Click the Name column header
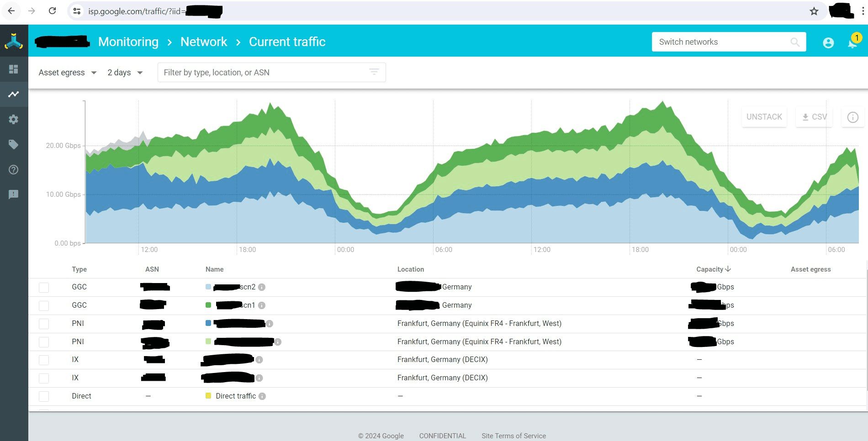868x441 pixels. [214, 269]
